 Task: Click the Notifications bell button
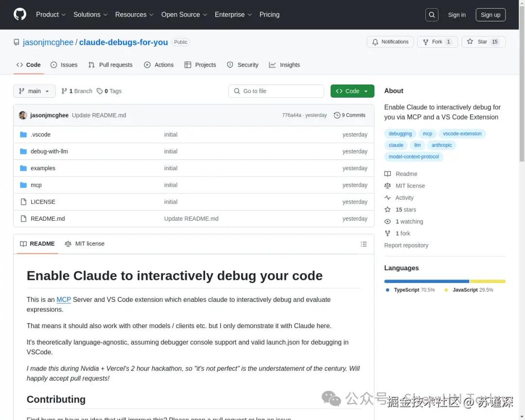pyautogui.click(x=390, y=42)
